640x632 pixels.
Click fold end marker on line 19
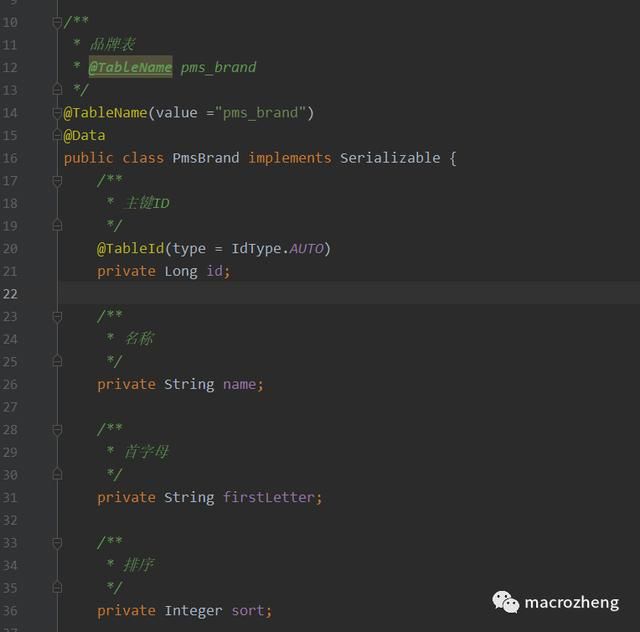pyautogui.click(x=57, y=225)
